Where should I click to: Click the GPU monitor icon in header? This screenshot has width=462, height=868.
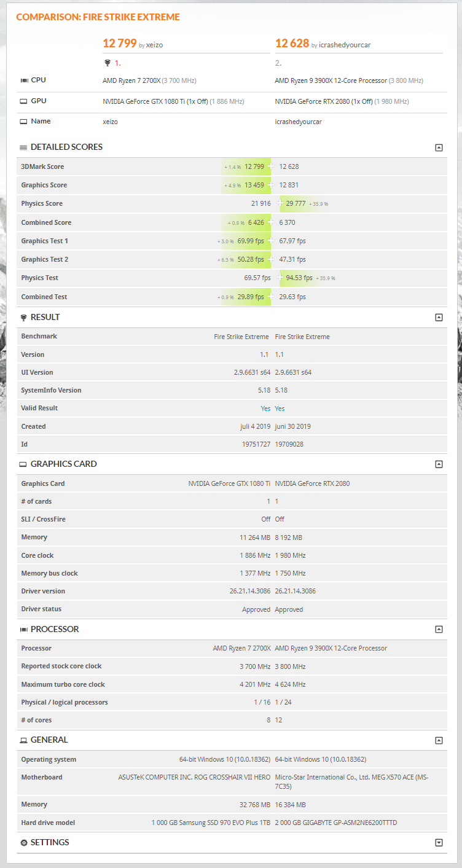tap(24, 101)
